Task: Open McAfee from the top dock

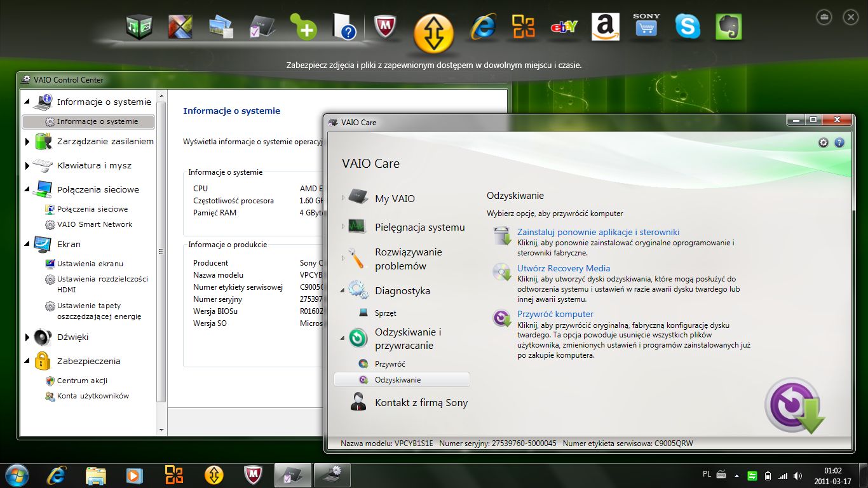Action: point(385,27)
